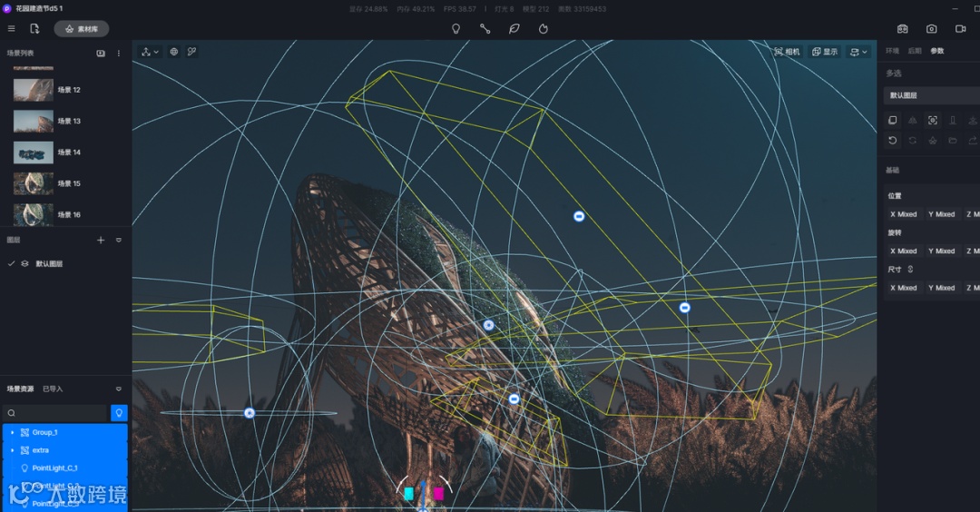The width and height of the screenshot is (980, 512).
Task: Click the focus selection icon in parameters panel
Action: point(933,120)
